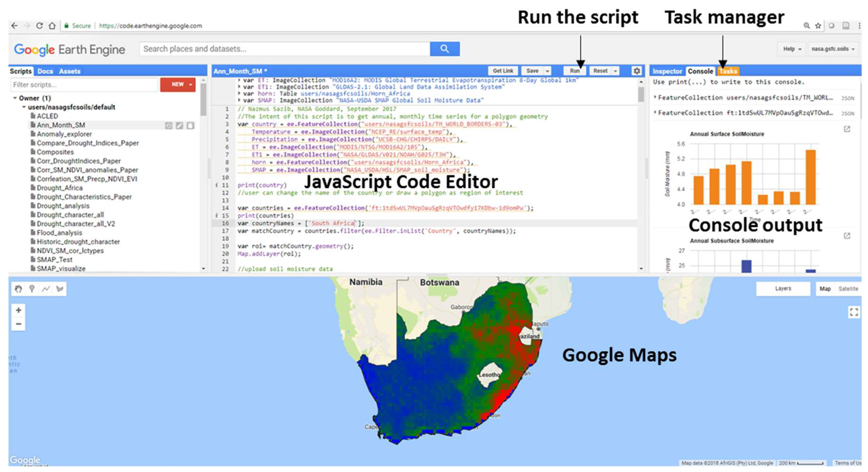Open the Save dropdown arrow

pos(548,71)
